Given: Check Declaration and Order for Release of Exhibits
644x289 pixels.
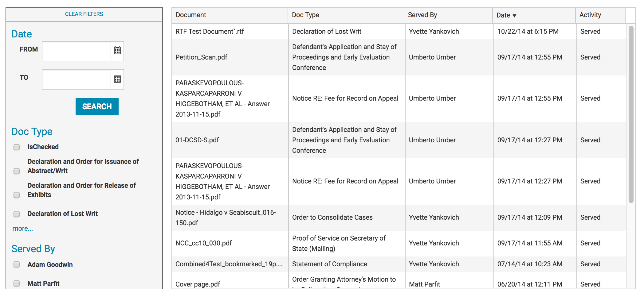Looking at the screenshot, I should click(x=17, y=195).
